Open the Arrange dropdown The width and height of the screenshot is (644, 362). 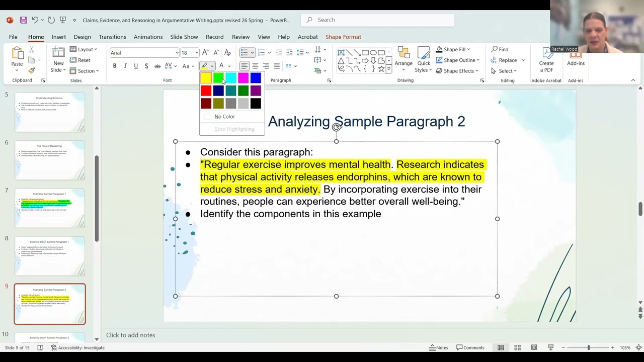coord(404,59)
